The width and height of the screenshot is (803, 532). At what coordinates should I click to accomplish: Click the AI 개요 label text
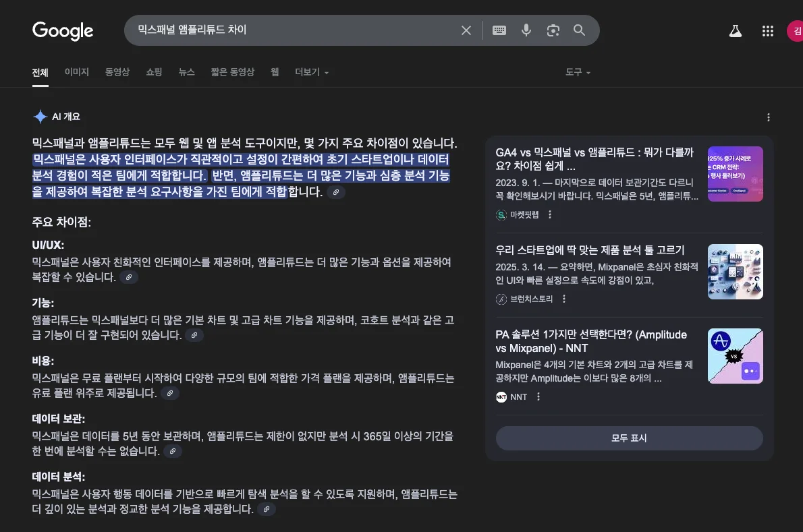point(66,117)
